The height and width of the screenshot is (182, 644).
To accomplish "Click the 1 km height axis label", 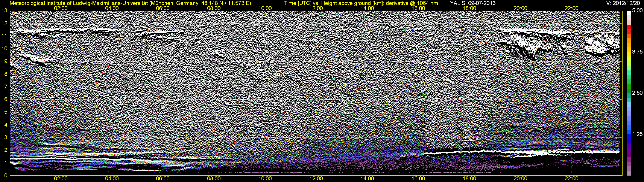I will point(6,163).
